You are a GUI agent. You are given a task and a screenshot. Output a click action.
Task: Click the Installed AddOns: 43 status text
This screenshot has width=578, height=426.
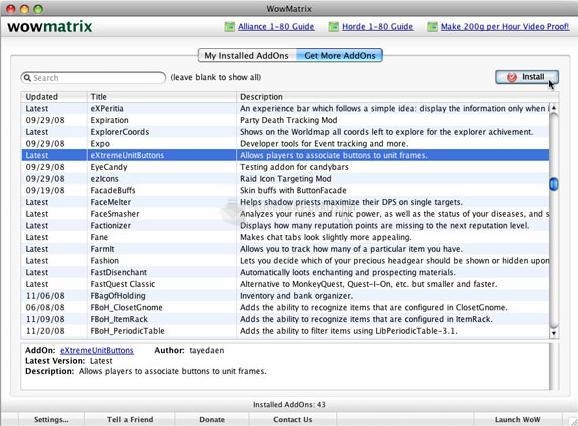(x=289, y=405)
